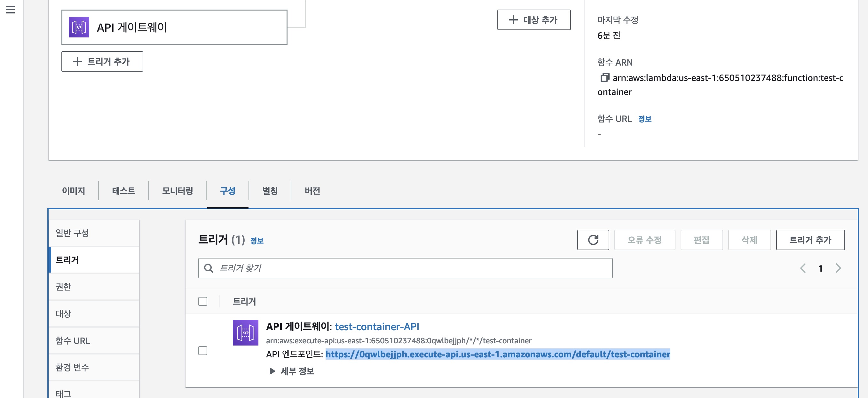Open the 버전 tab
Viewport: 868px width, 398px height.
(312, 191)
